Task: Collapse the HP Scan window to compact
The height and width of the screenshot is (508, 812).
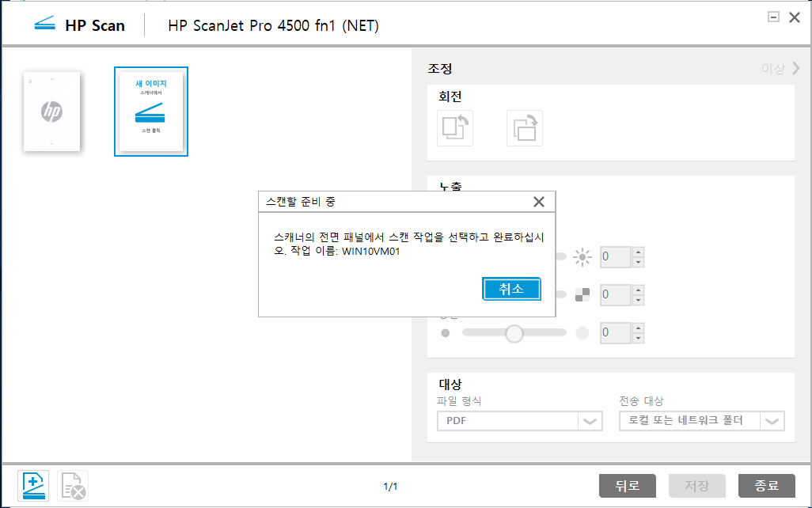Action: pos(774,17)
